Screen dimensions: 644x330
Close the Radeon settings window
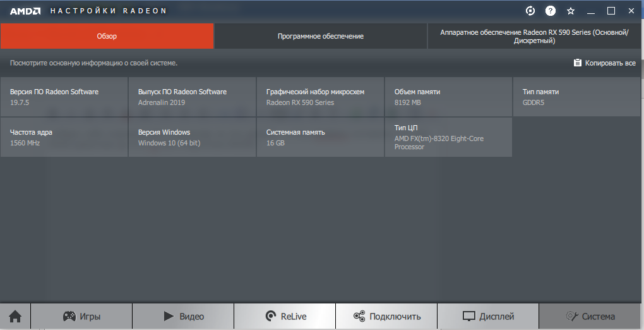[631, 11]
